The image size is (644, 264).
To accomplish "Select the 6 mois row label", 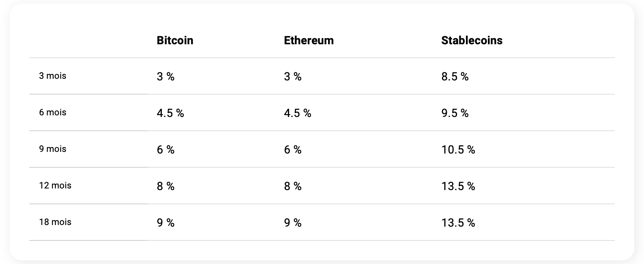I will pos(52,113).
